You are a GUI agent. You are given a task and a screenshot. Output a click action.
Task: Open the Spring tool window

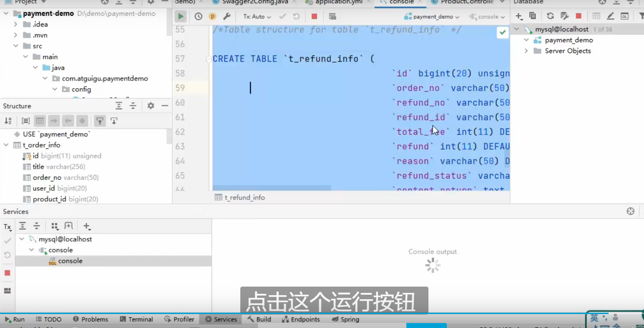coord(345,319)
